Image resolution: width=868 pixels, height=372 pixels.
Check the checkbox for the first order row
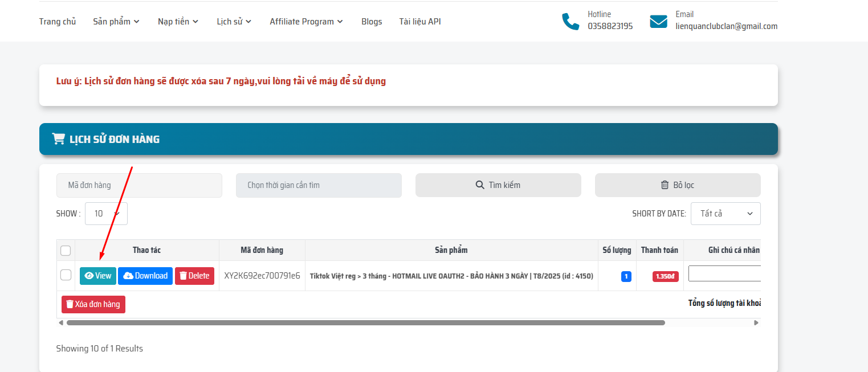66,275
